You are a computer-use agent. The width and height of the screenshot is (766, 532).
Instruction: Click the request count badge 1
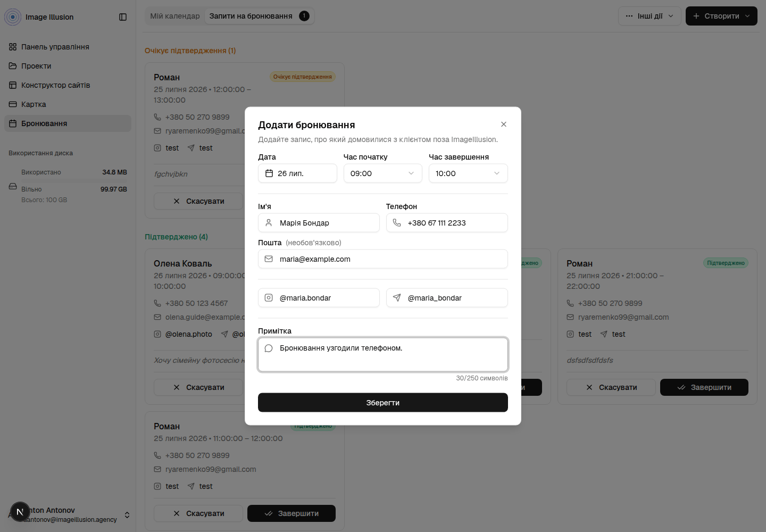304,16
